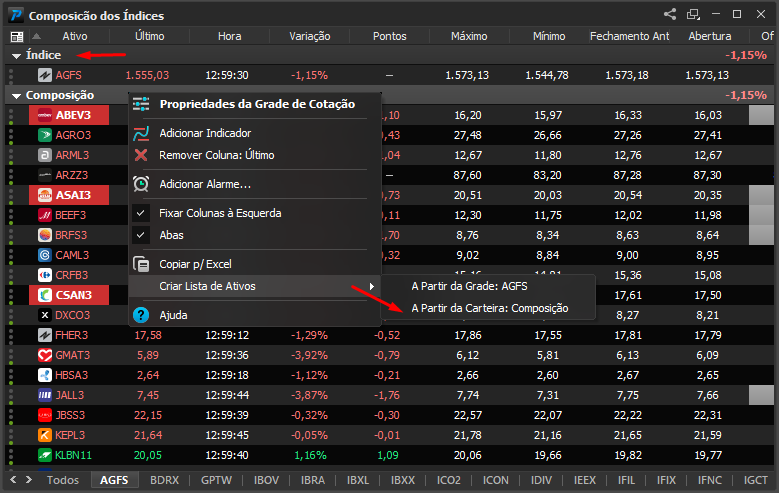Switch to the BDRX tab
The height and width of the screenshot is (493, 779).
click(x=164, y=480)
